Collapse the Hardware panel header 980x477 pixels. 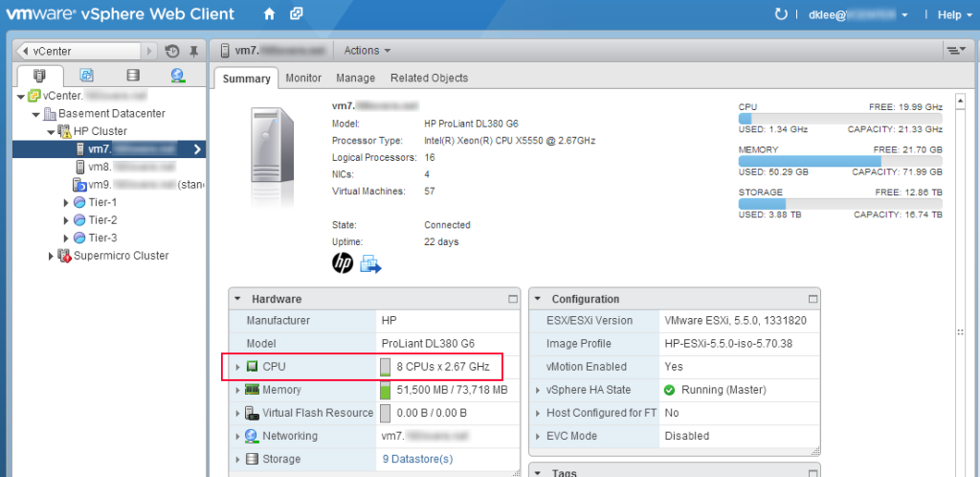(x=237, y=299)
